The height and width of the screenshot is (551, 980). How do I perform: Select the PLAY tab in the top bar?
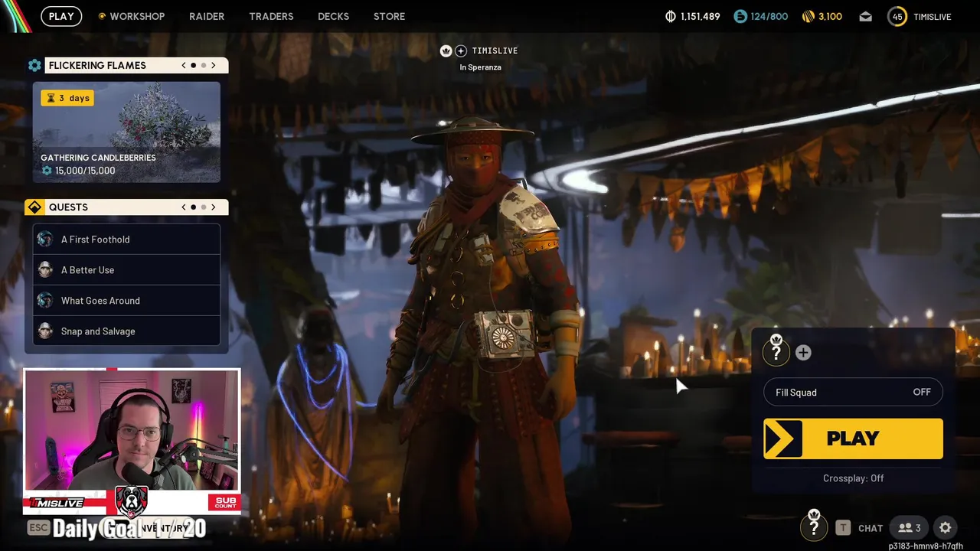[x=61, y=16]
